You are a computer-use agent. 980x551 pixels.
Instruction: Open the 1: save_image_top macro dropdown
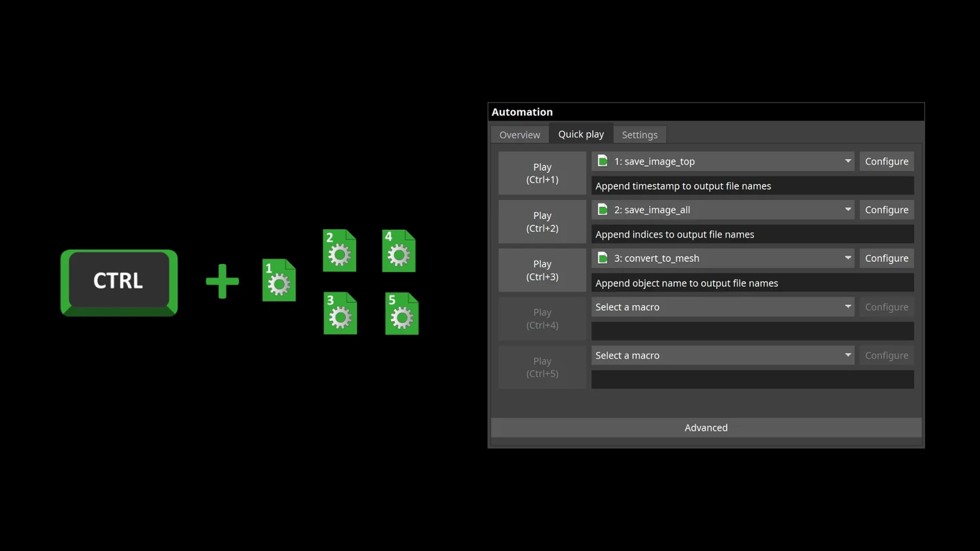coord(723,161)
